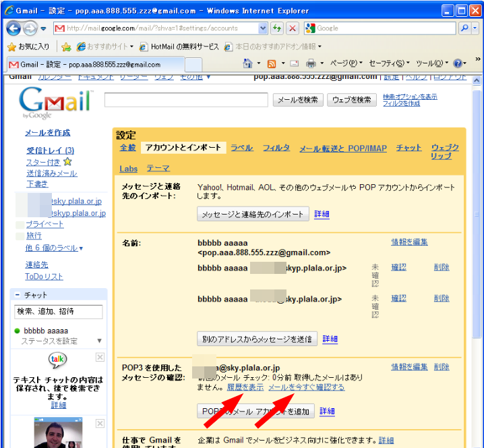Viewport: 484px width, 448px height.
Task: Open search provider dropdown arrow
Action: [x=475, y=28]
